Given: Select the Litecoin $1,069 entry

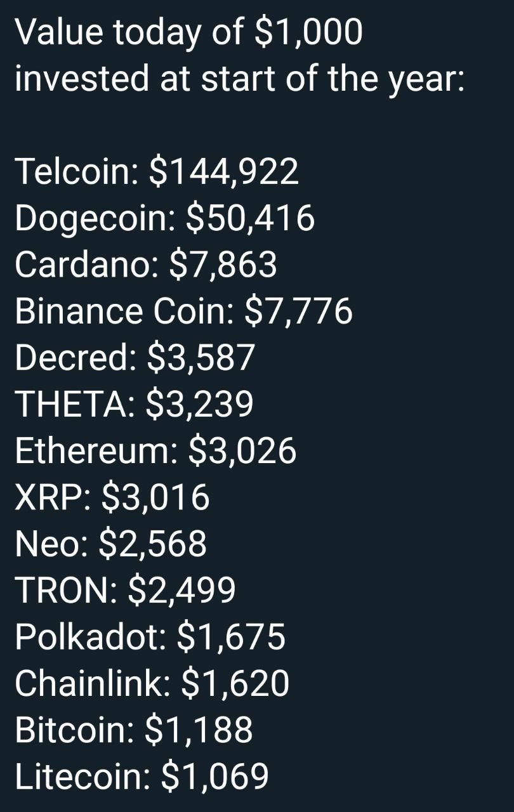Looking at the screenshot, I should [x=142, y=776].
